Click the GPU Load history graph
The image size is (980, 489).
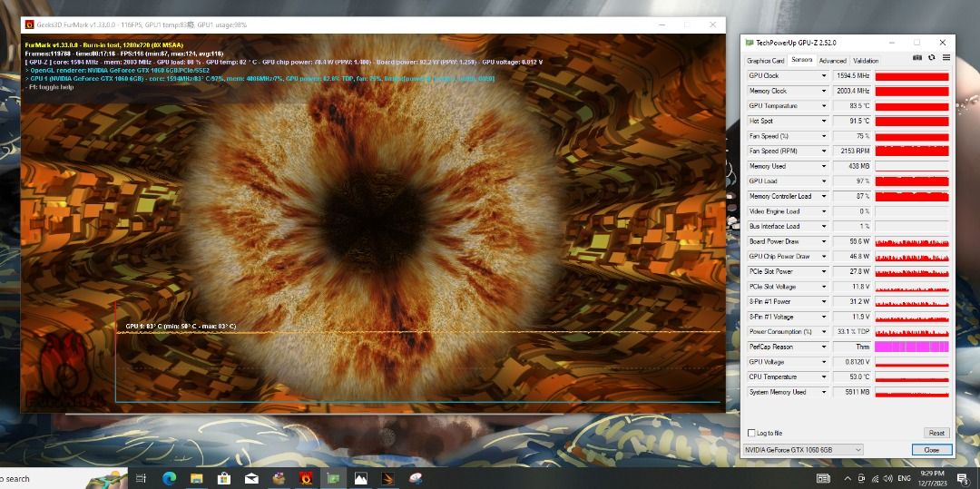[912, 181]
